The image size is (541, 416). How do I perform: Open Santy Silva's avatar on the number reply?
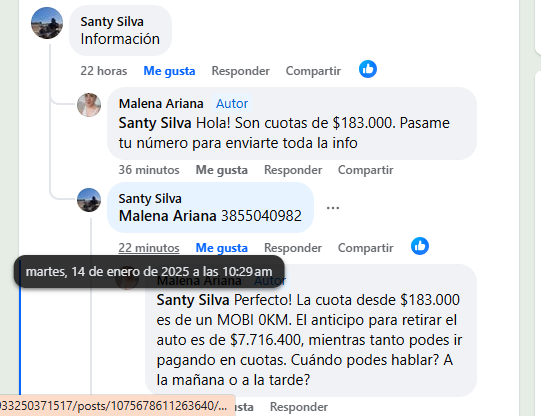point(89,200)
